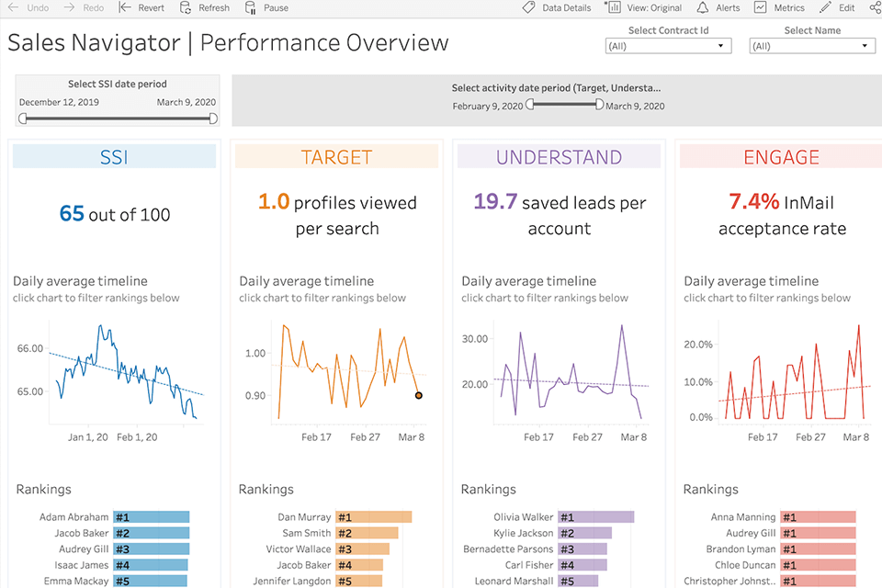Click the Pause updates icon
The height and width of the screenshot is (588, 882).
(250, 7)
